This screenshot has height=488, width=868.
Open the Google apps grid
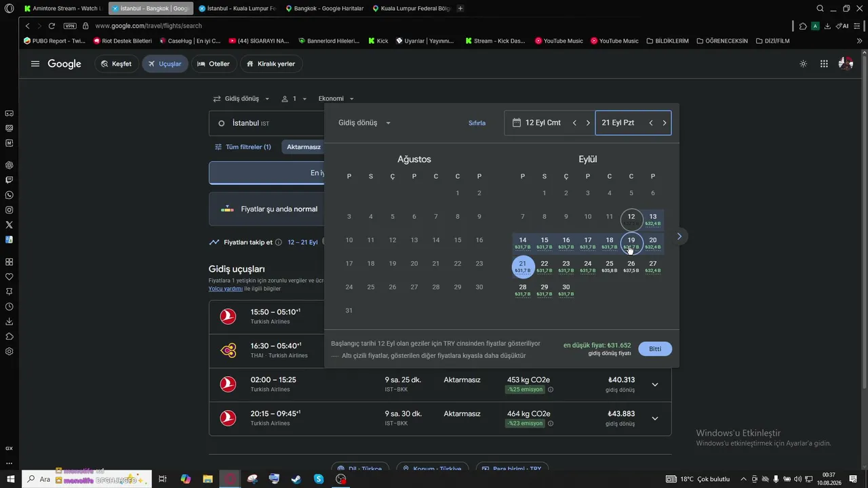(x=824, y=64)
